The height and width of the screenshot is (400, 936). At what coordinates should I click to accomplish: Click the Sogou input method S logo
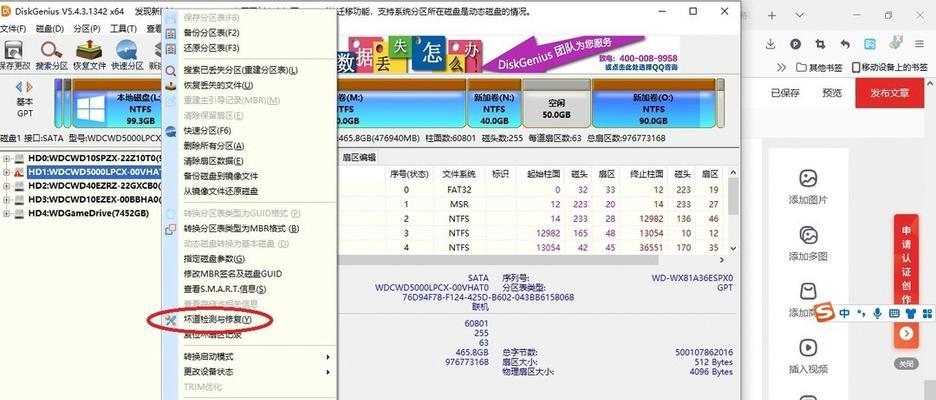pyautogui.click(x=825, y=312)
